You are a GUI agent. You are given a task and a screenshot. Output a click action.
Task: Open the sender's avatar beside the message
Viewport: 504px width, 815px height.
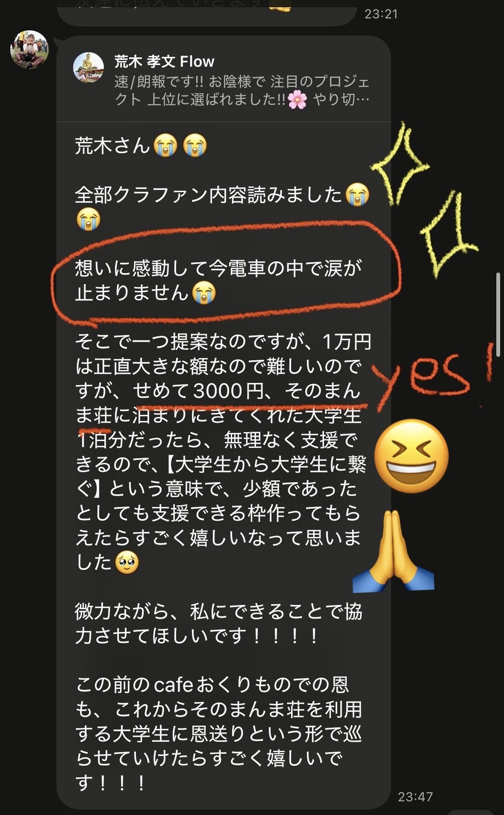click(29, 49)
